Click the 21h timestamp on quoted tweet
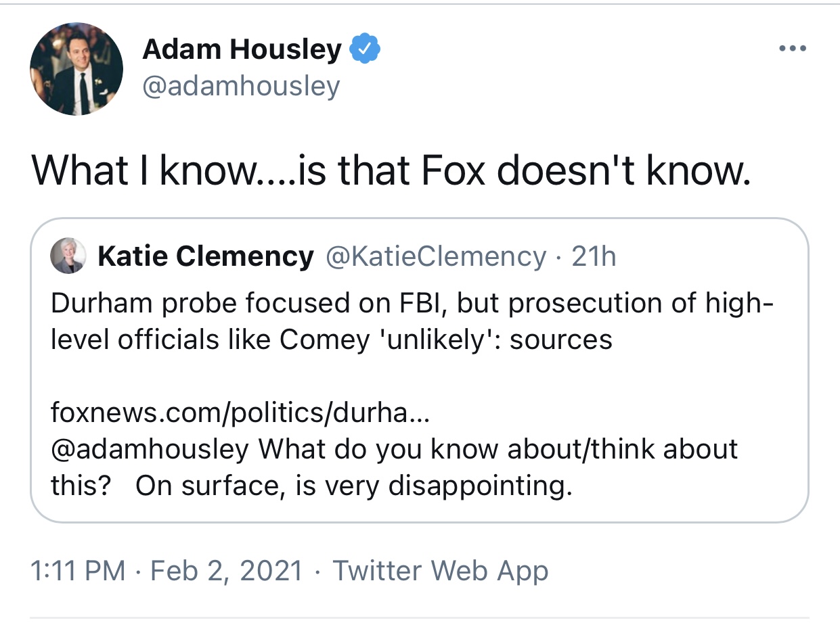 594,256
